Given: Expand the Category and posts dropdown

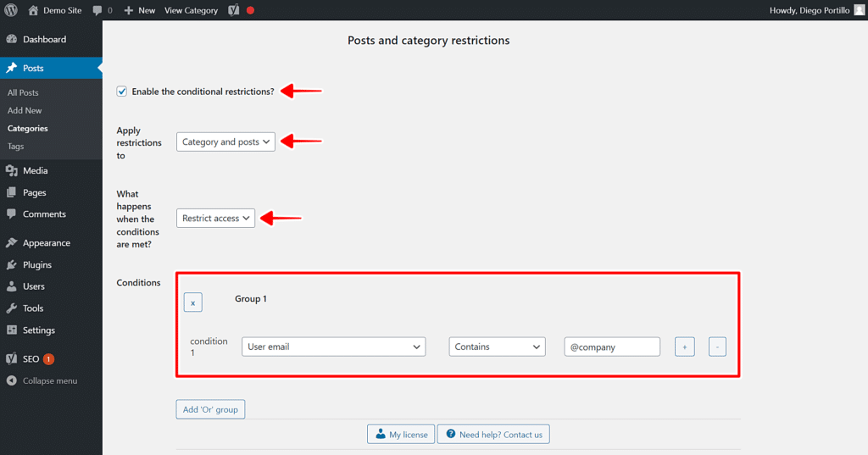Looking at the screenshot, I should pos(225,141).
